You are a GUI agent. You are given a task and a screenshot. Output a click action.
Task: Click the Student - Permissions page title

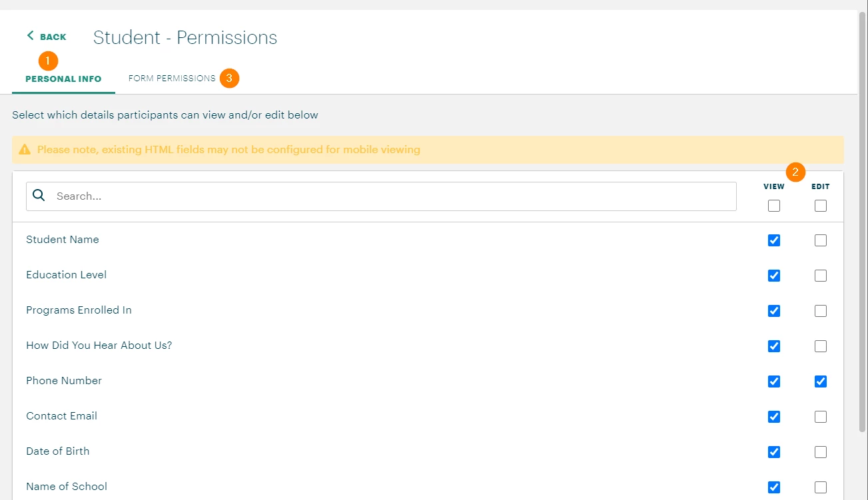click(185, 37)
